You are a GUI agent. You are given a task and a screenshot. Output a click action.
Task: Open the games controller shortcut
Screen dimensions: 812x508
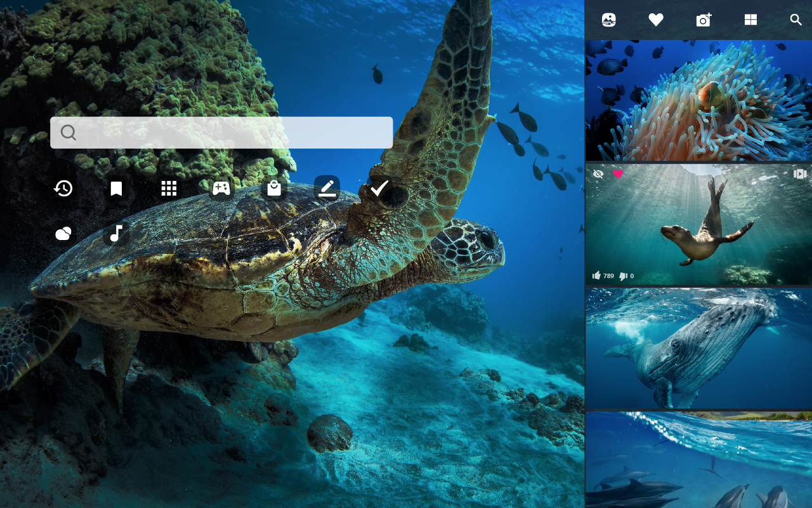[x=221, y=188]
